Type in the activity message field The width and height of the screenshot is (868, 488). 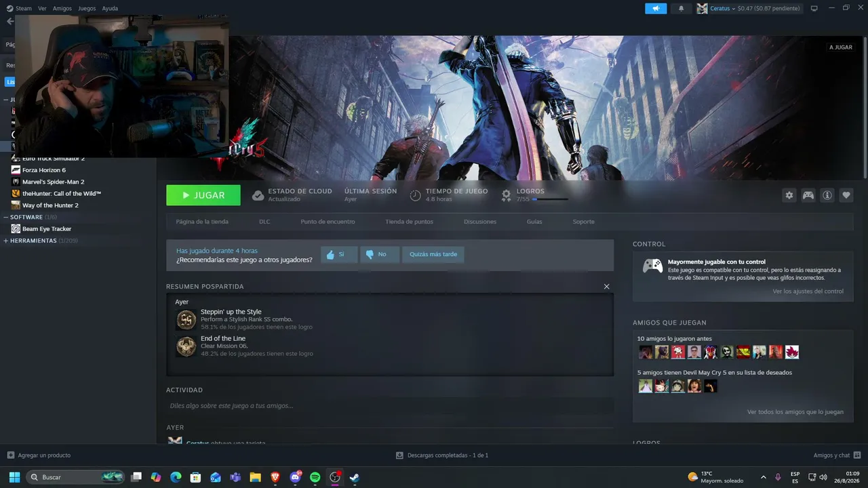[x=390, y=406]
